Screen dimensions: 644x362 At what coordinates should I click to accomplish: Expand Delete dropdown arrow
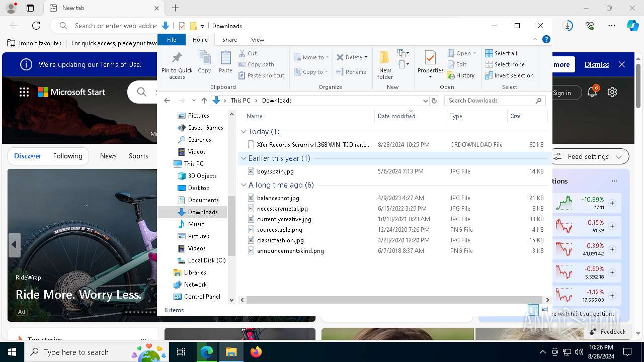366,57
